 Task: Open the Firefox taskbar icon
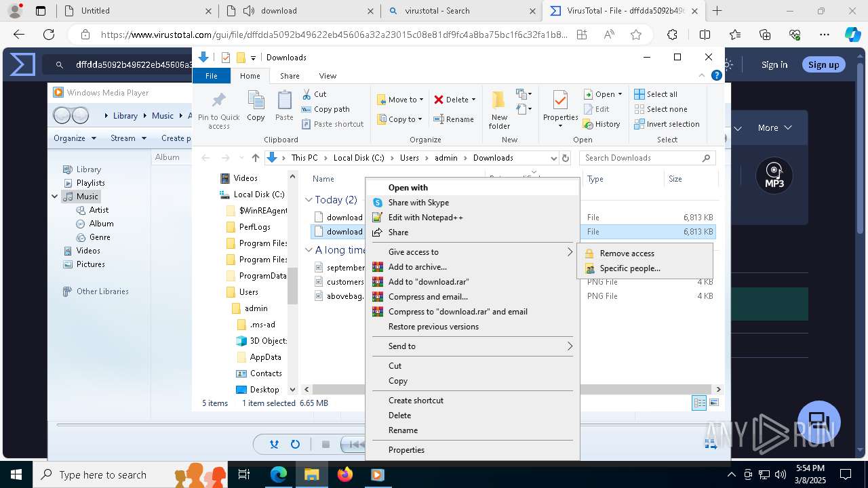coord(344,474)
